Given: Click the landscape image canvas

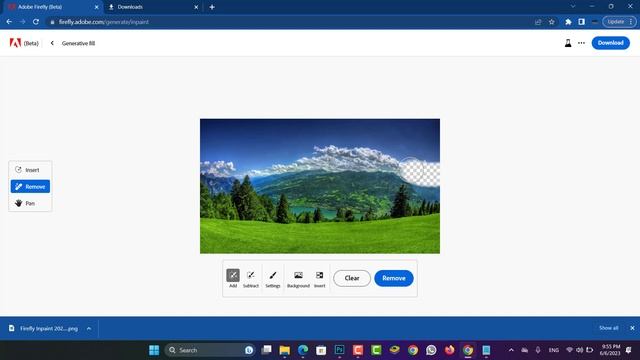Looking at the screenshot, I should pyautogui.click(x=320, y=186).
